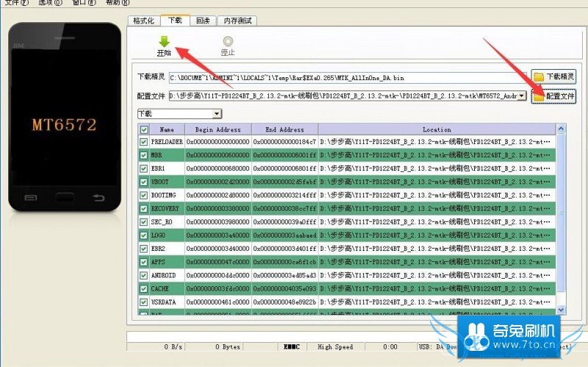
Task: Click Begin Address column header
Action: click(218, 129)
